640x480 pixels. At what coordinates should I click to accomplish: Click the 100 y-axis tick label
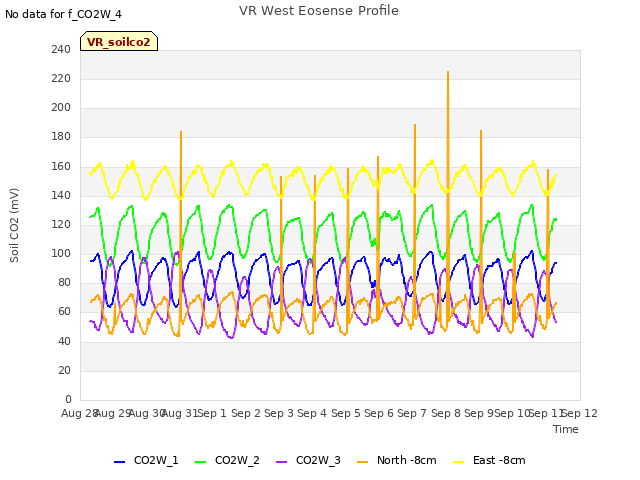(61, 253)
